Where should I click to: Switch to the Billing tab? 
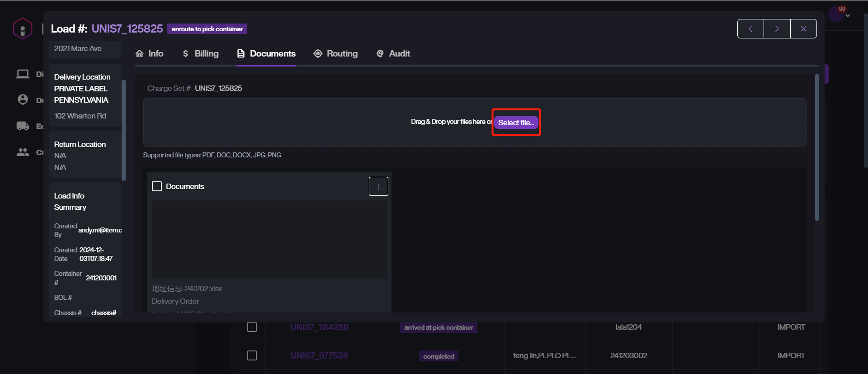pos(200,53)
